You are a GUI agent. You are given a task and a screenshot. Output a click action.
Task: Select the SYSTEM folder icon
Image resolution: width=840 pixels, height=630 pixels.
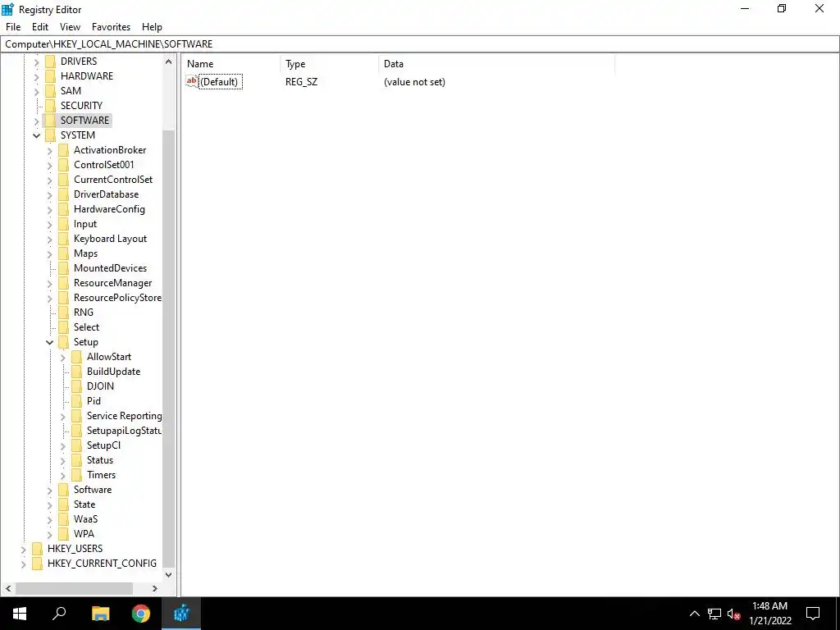tap(50, 135)
